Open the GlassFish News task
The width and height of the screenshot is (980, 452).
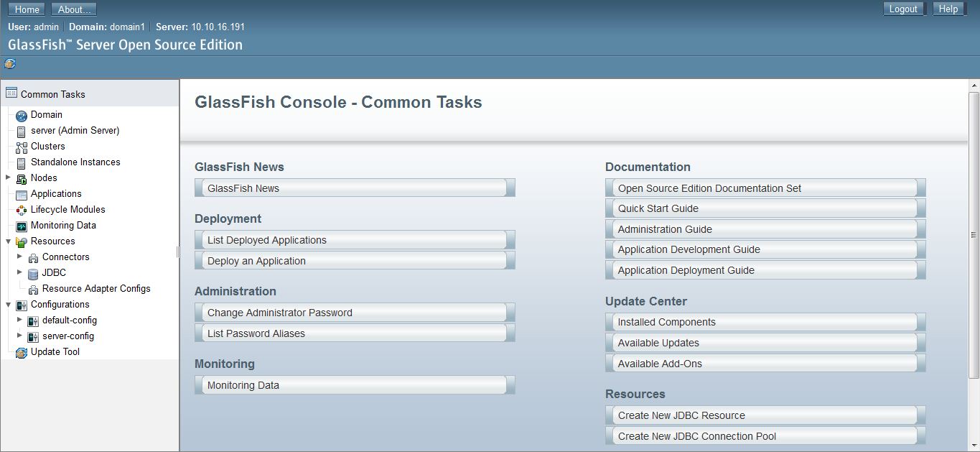355,188
